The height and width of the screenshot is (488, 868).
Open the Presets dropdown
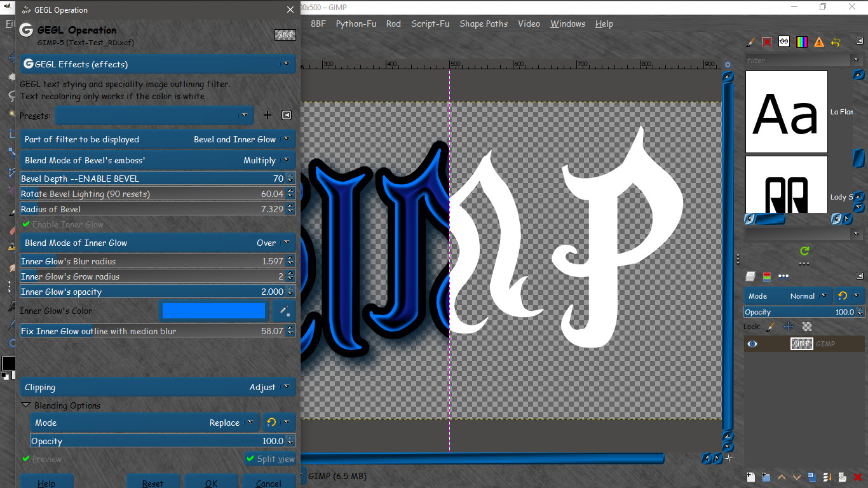[154, 115]
